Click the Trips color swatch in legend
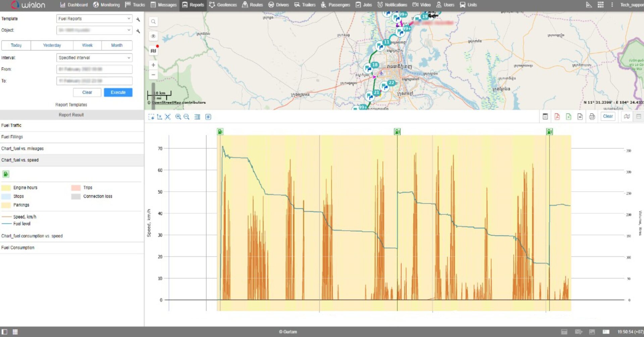 [x=76, y=188]
